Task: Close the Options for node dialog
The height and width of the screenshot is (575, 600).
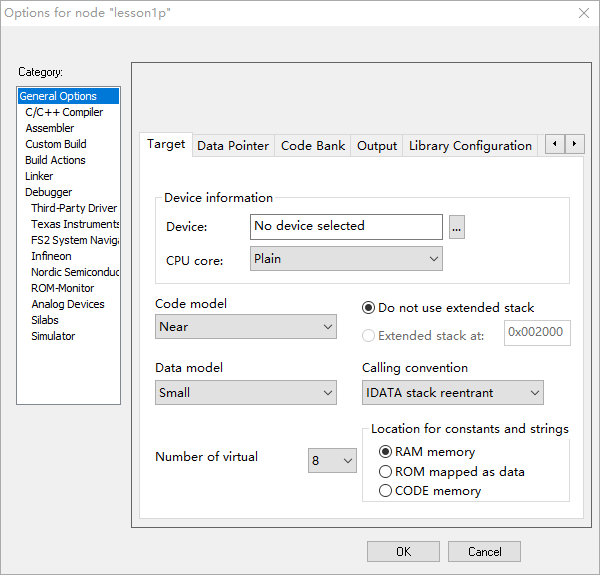Action: tap(584, 13)
